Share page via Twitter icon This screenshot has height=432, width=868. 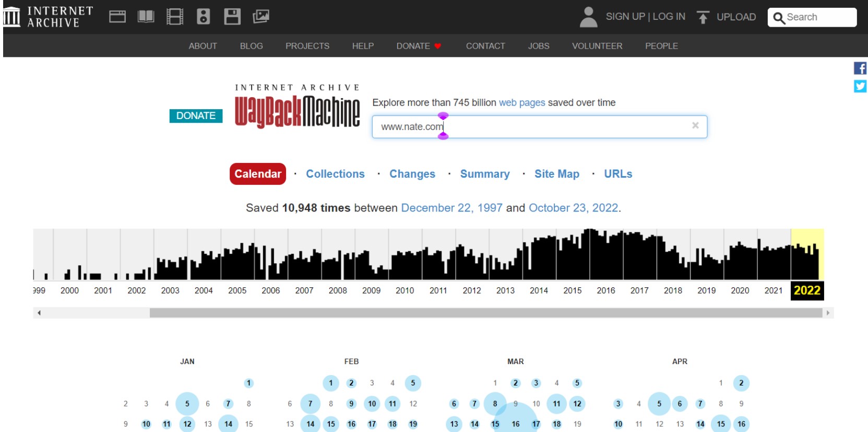click(x=860, y=86)
